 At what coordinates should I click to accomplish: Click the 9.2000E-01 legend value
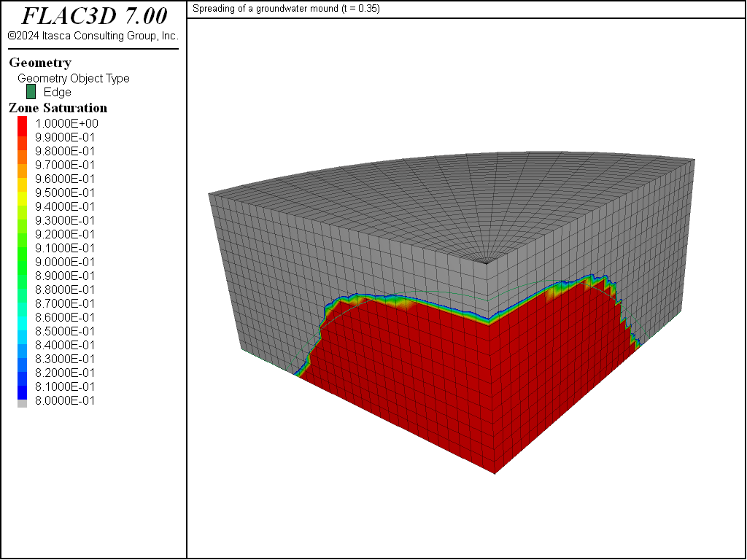(x=65, y=234)
